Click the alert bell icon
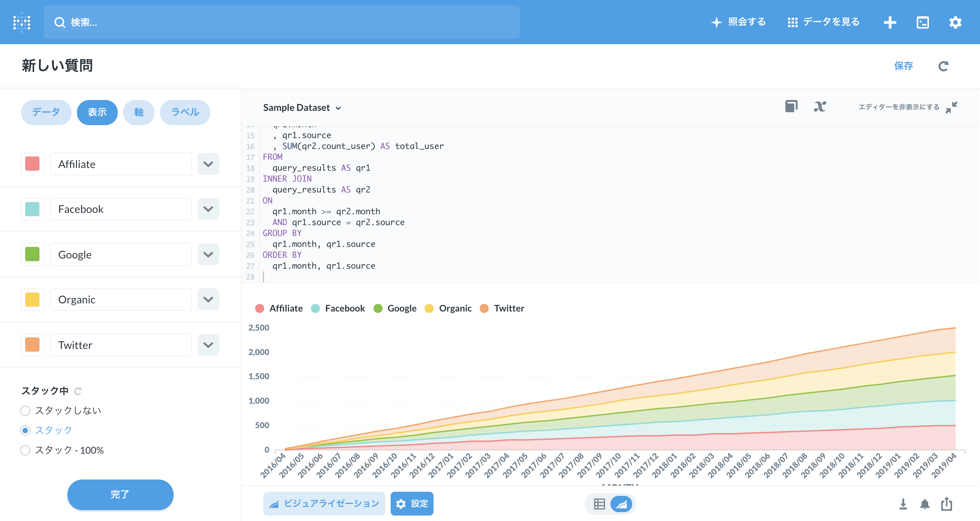Image resolution: width=980 pixels, height=521 pixels. pyautogui.click(x=925, y=504)
